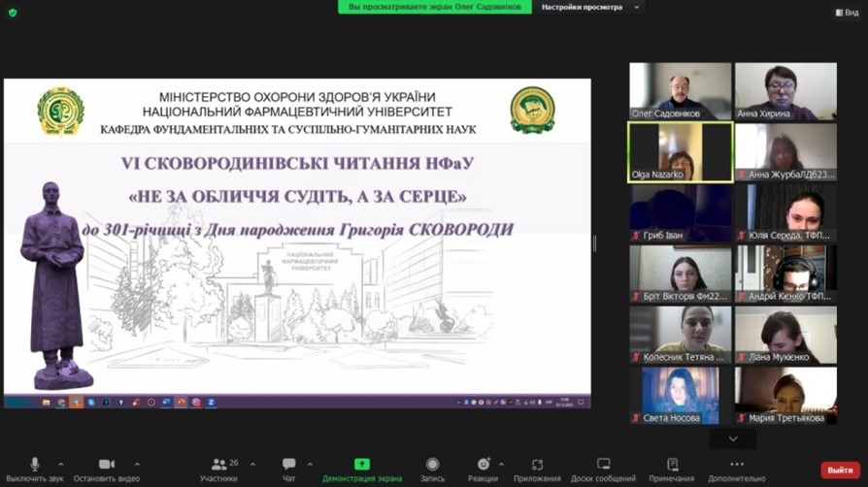Click Zoom icon in shared taskbar
The image size is (868, 487).
pyautogui.click(x=211, y=403)
